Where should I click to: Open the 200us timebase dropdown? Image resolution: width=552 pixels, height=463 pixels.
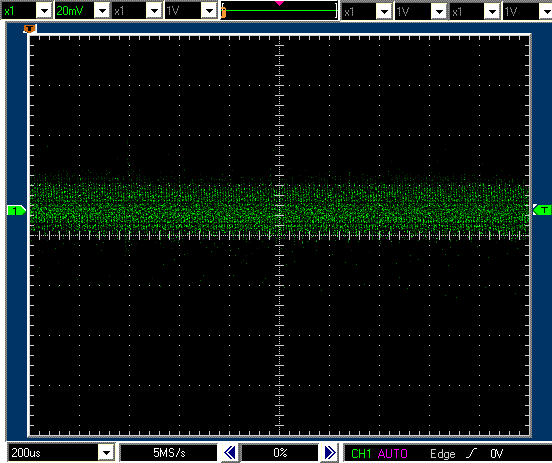pos(106,452)
